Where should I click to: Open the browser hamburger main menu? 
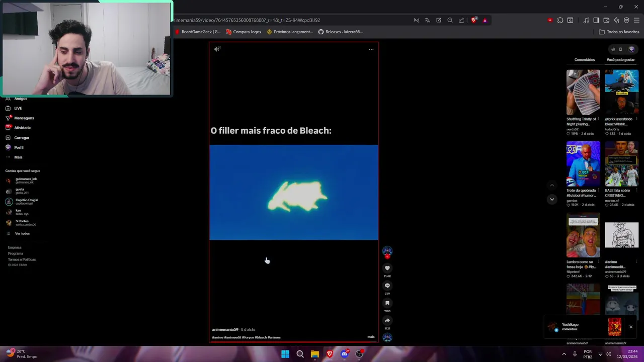[x=636, y=20]
